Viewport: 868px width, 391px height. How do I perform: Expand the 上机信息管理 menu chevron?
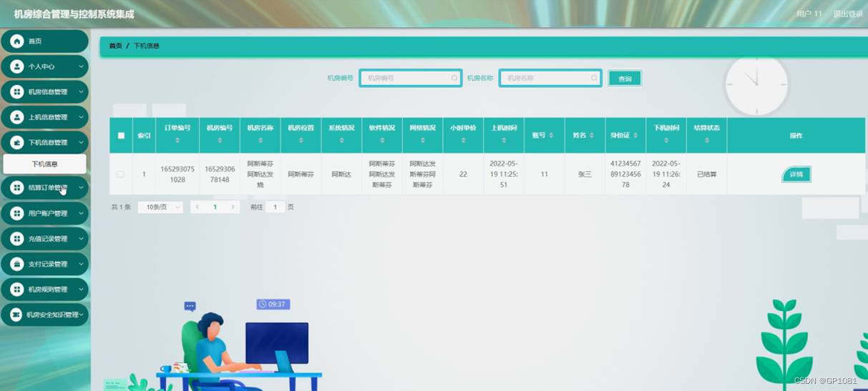pos(81,117)
